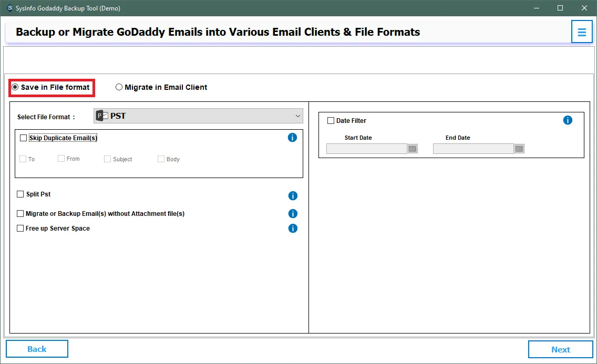
Task: Open the hamburger menu icon
Action: [582, 32]
